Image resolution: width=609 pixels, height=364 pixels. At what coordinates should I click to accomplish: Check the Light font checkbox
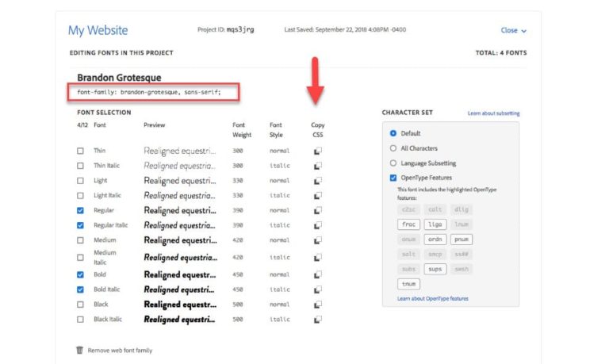pos(80,181)
